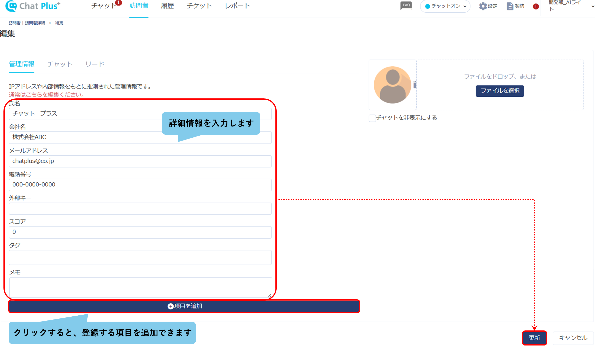Image resolution: width=596 pixels, height=364 pixels.
Task: Click the メモ textarea resize handle
Action: pos(270,295)
